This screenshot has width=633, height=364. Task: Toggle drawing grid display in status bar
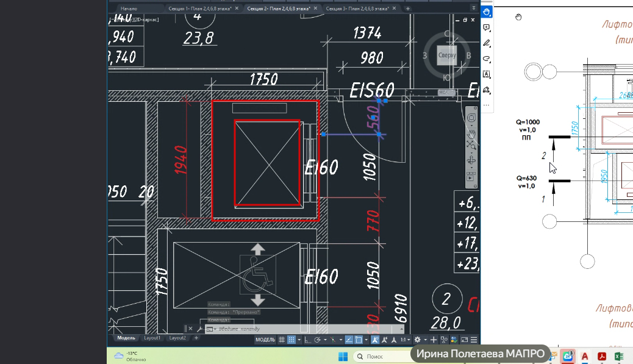coord(282,340)
